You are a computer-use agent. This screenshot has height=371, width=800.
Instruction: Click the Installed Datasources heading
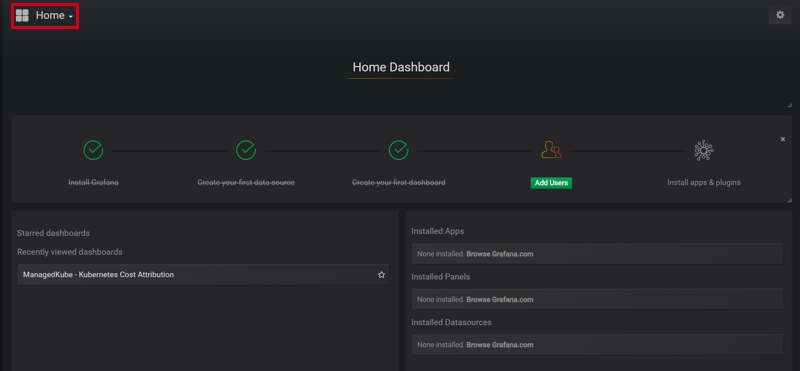[x=452, y=323]
